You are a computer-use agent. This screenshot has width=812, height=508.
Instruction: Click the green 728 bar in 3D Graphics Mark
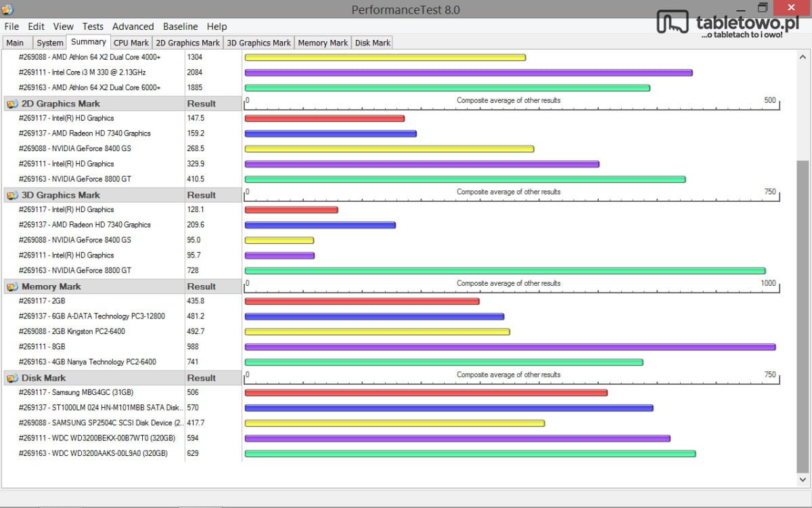(x=504, y=270)
